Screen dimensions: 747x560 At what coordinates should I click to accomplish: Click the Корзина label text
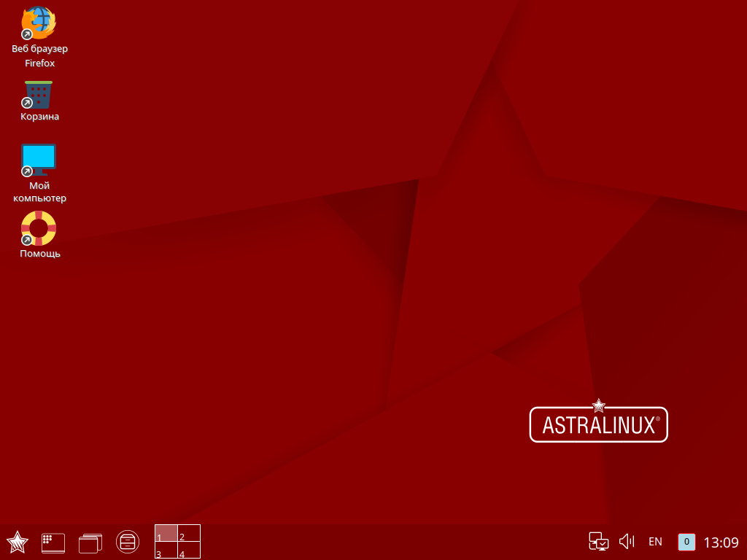[39, 116]
